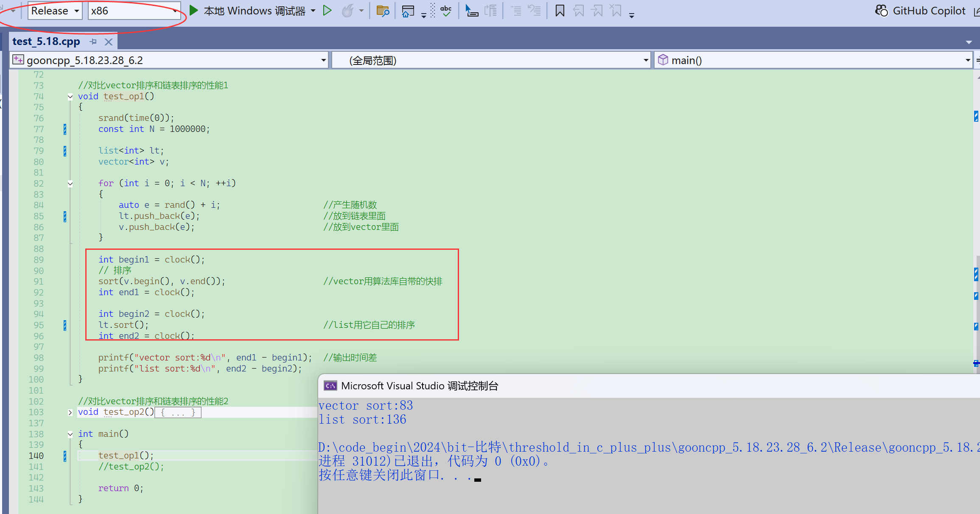Toggle a bookmark on the current line
Image resolution: width=980 pixels, height=514 pixels.
coord(560,11)
